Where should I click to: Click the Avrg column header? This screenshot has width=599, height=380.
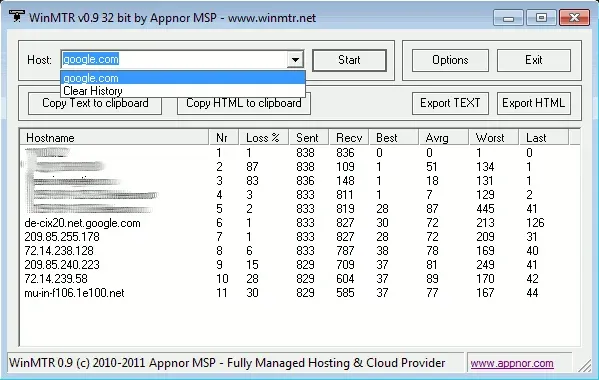[444, 137]
